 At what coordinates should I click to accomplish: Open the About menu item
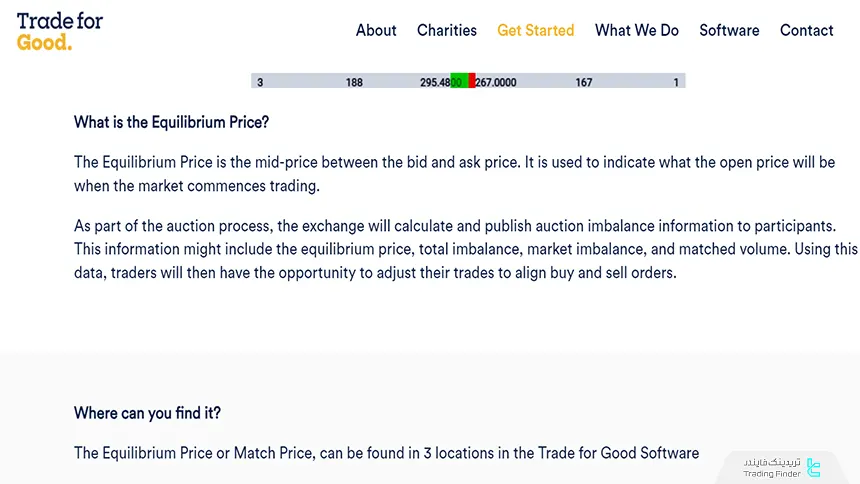[x=376, y=30]
